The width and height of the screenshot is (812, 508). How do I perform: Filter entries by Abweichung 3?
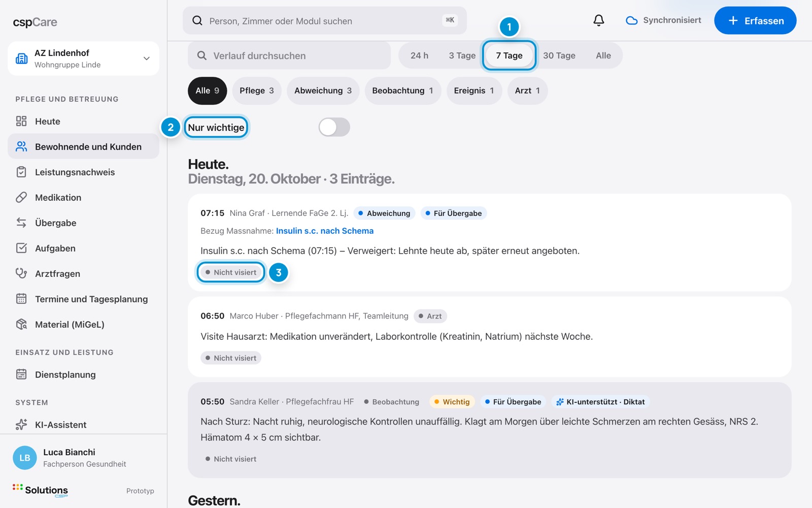323,90
